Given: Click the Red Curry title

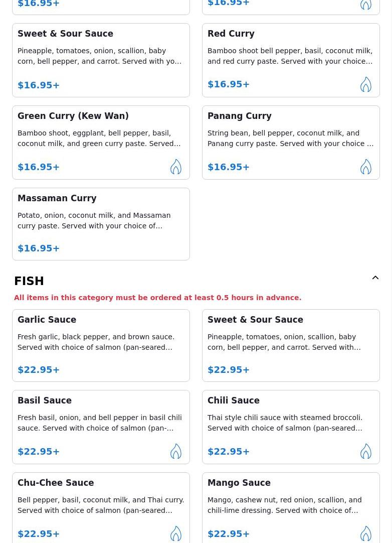Looking at the screenshot, I should [x=231, y=34].
